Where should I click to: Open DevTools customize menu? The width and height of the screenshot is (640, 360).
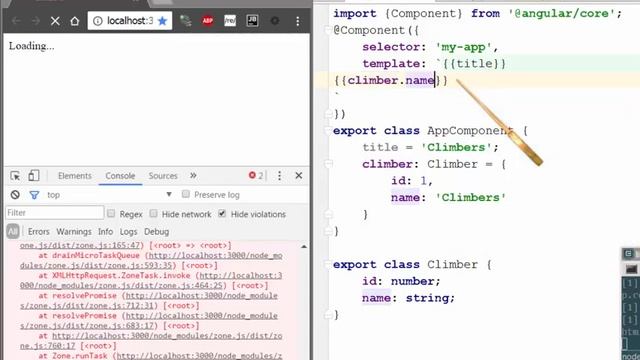pos(279,176)
